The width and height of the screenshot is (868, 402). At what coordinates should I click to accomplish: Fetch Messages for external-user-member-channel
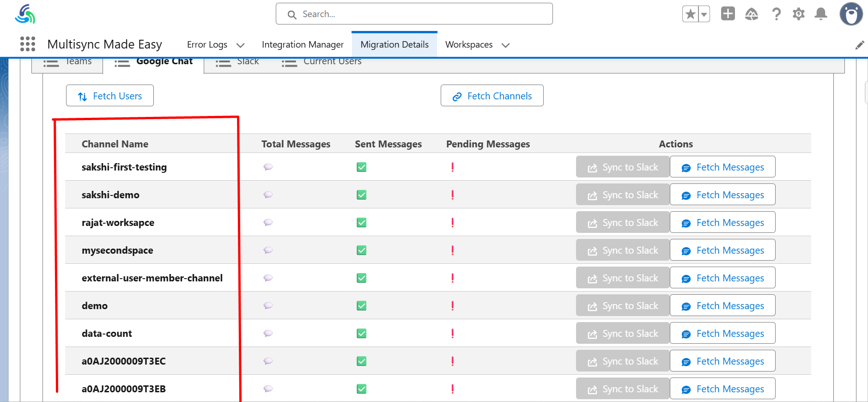tap(722, 278)
